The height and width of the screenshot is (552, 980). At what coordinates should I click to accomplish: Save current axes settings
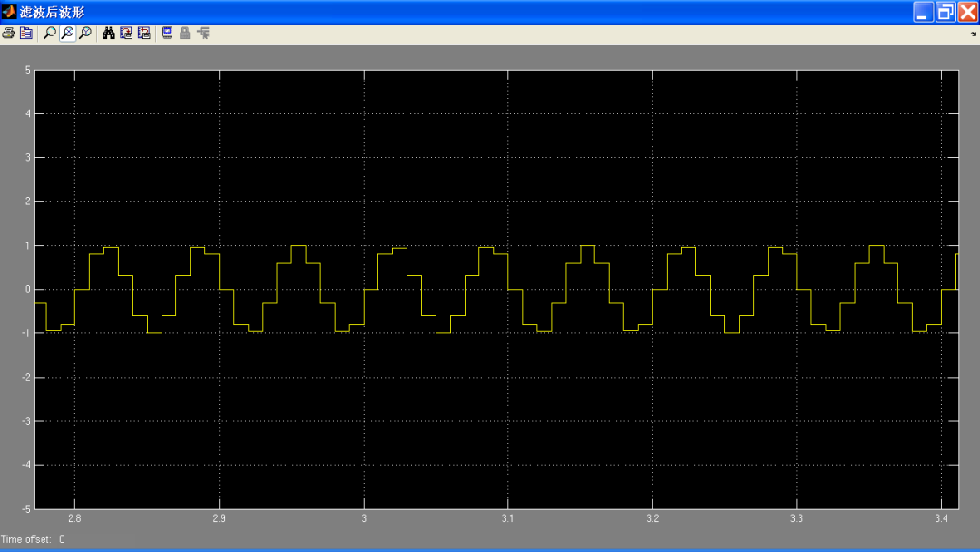tap(126, 33)
